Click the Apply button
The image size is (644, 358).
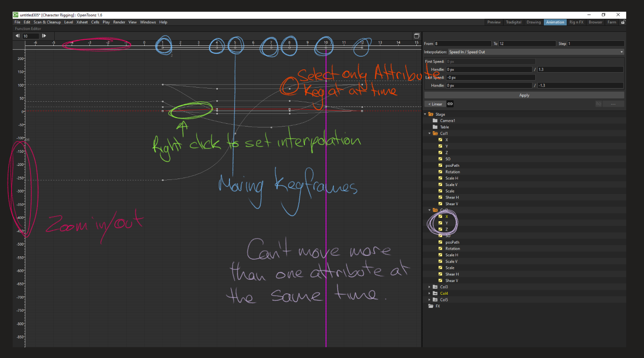[524, 95]
